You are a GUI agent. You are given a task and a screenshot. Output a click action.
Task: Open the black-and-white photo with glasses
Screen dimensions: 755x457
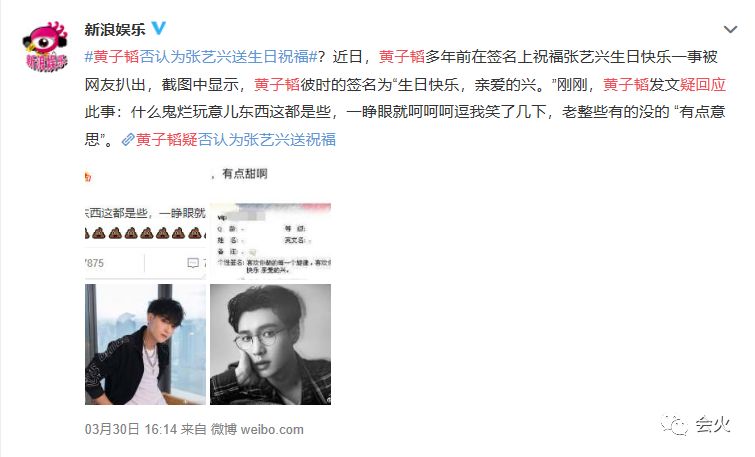[x=271, y=344]
